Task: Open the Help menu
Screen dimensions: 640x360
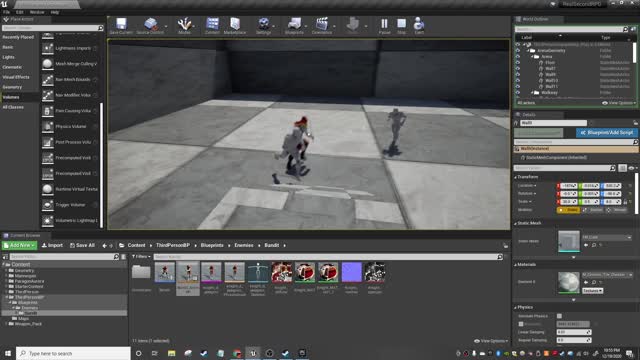Action: click(x=55, y=12)
